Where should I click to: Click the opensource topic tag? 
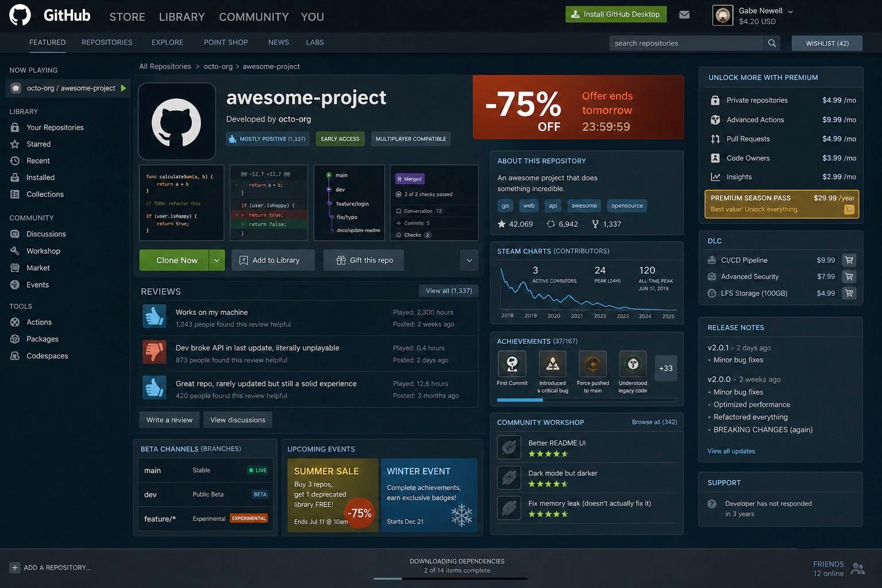(x=627, y=206)
